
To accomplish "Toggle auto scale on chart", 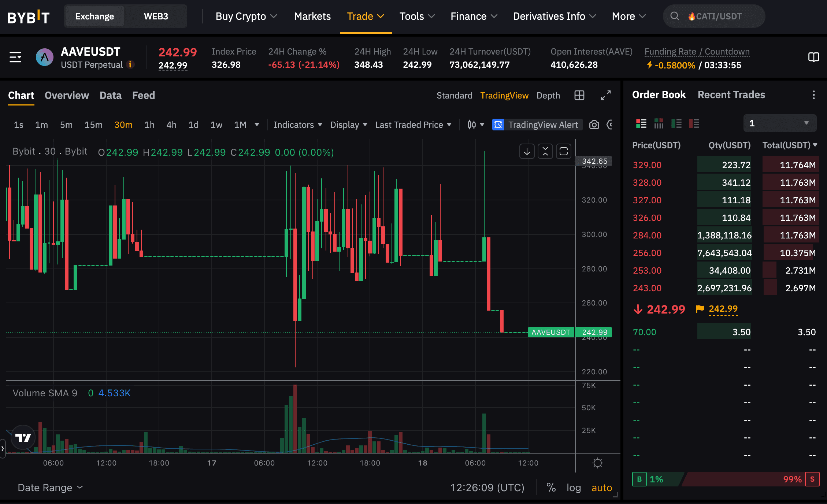I will pos(602,488).
